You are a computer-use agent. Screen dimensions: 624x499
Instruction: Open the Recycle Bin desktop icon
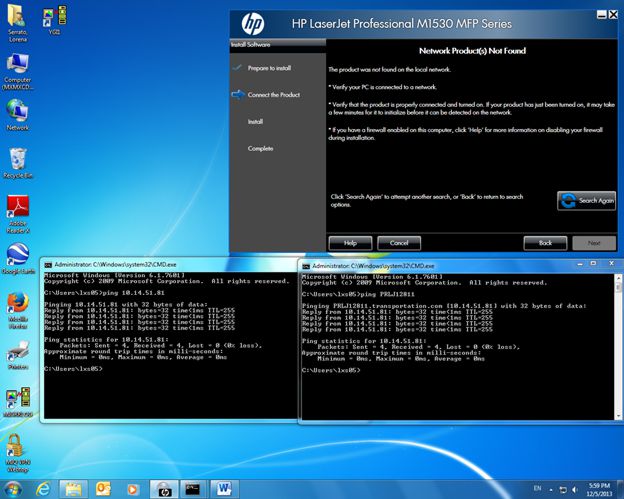click(17, 162)
